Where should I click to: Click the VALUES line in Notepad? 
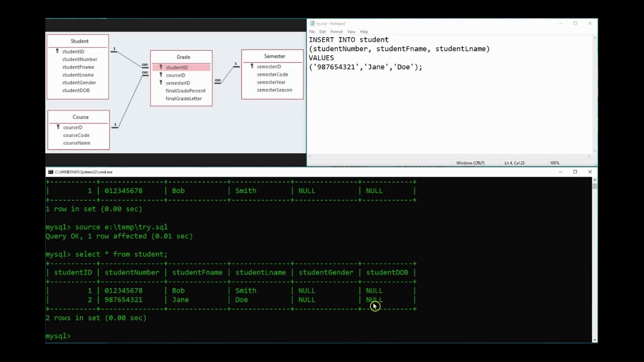(x=321, y=58)
